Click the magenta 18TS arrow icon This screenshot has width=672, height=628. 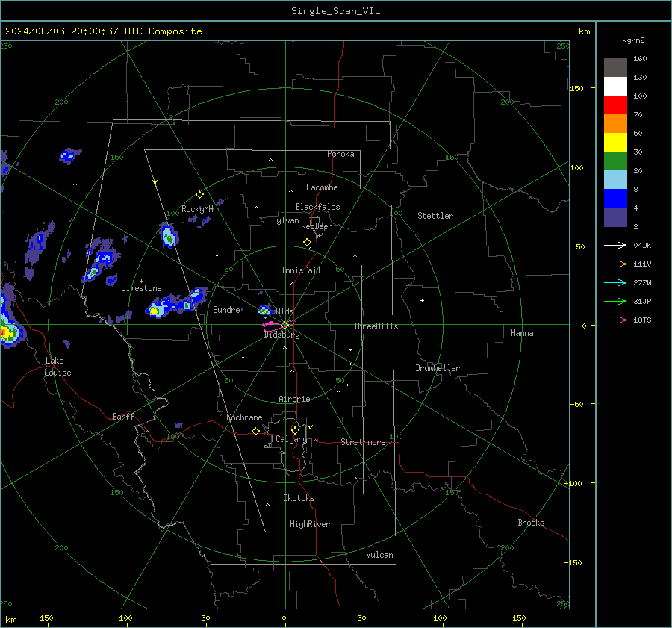click(615, 320)
